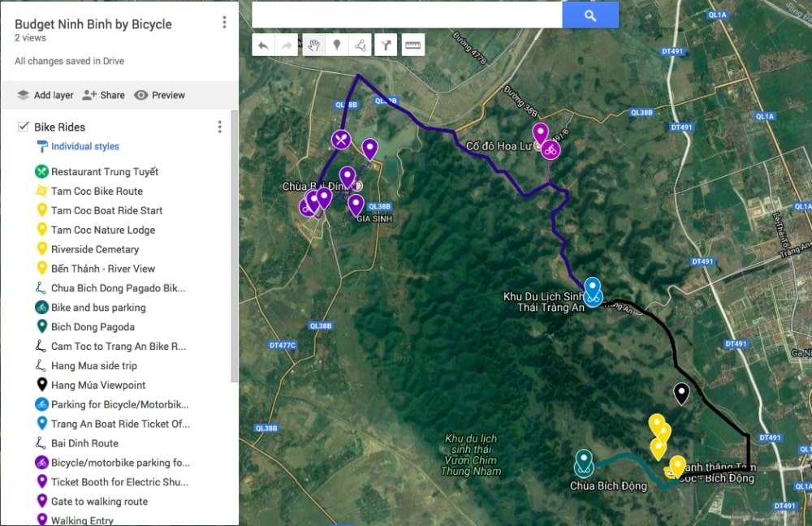The image size is (812, 526).
Task: Click the undo arrow in the map toolbar
Action: [263, 45]
